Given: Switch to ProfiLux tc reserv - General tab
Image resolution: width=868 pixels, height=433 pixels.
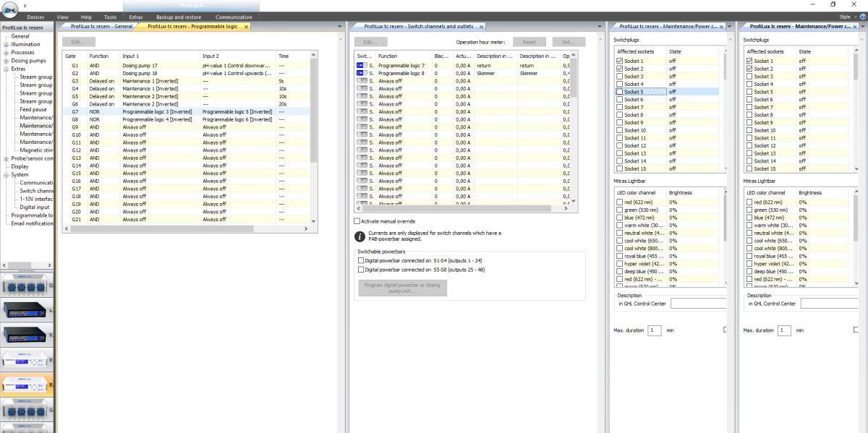Looking at the screenshot, I should 101,26.
